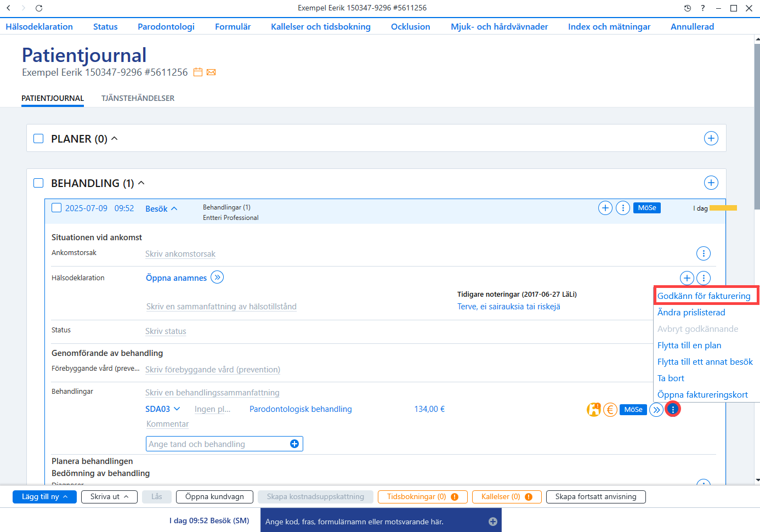
Task: Click plus icon in Hälsodeklaration row
Action: pos(687,278)
